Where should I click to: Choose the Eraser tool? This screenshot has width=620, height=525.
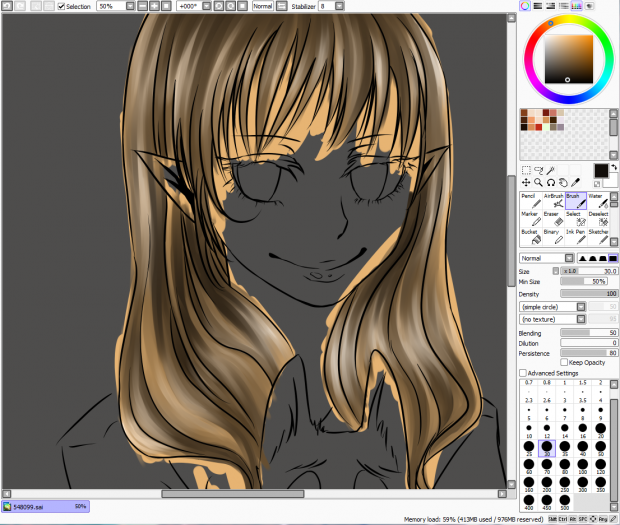(552, 219)
